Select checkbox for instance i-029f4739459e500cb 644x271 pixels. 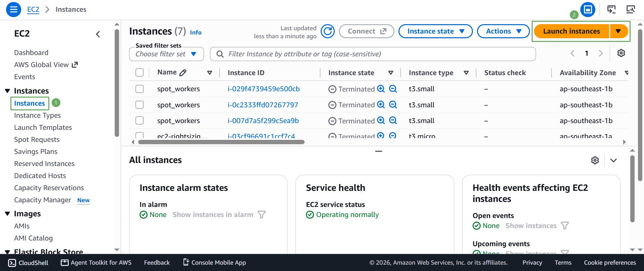tap(140, 89)
